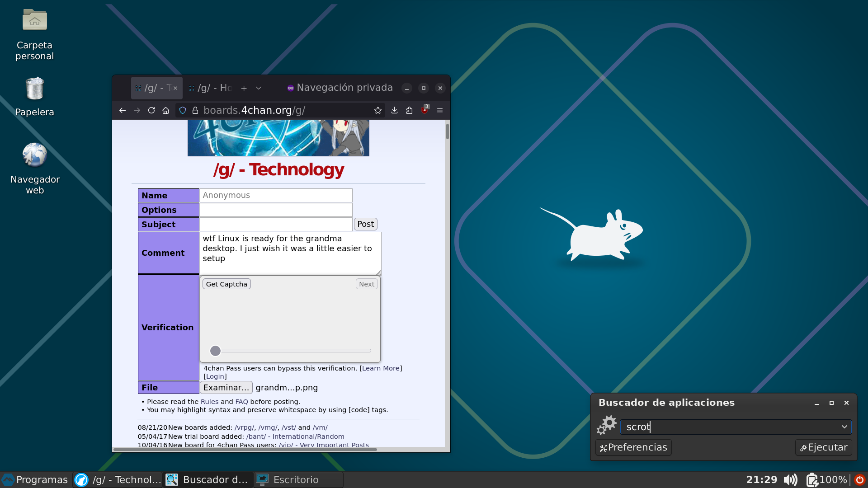Click the captcha slider handle
Screen dimensions: 868x488
[215, 351]
